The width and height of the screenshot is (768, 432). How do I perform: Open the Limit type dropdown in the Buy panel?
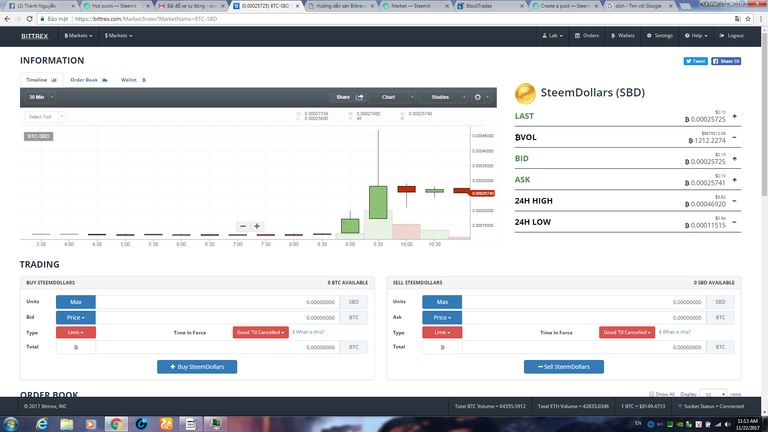[x=75, y=333]
